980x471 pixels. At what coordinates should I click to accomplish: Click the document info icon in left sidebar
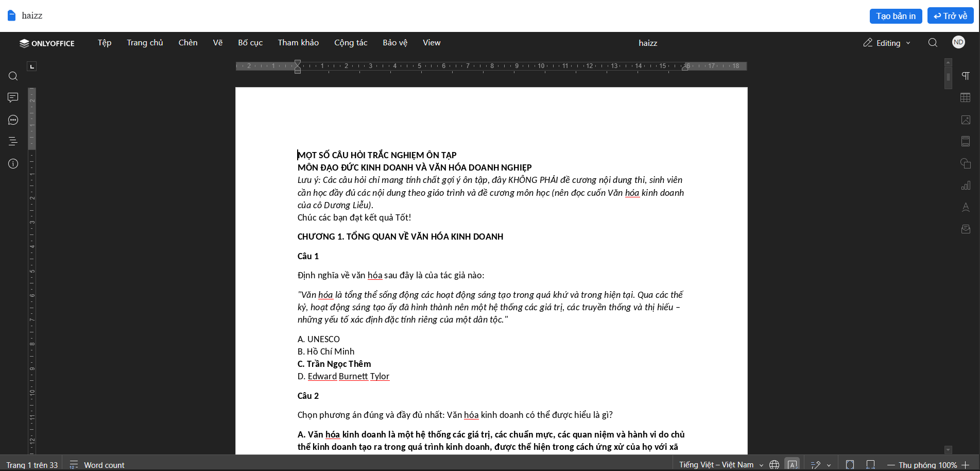coord(13,164)
